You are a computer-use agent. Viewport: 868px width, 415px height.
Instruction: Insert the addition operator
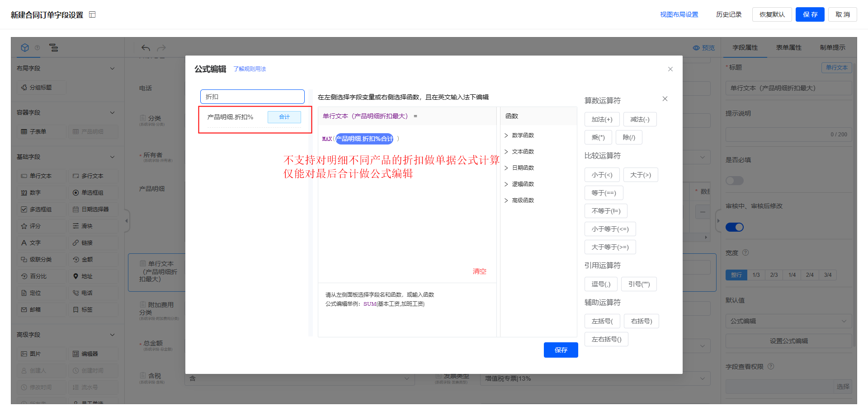tap(602, 119)
